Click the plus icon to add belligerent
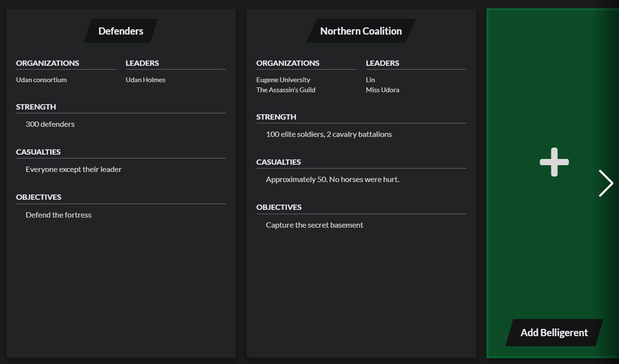 tap(554, 162)
